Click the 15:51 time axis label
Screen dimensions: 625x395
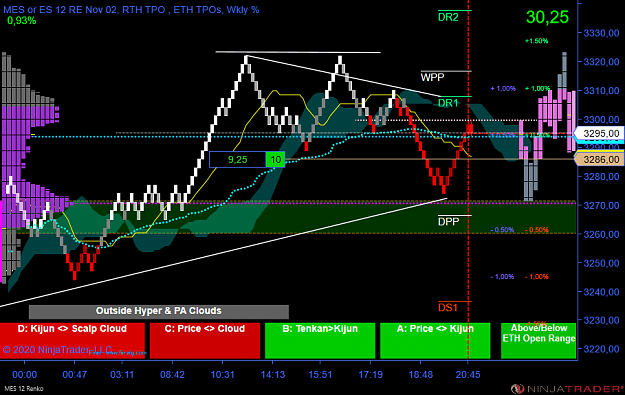point(320,375)
